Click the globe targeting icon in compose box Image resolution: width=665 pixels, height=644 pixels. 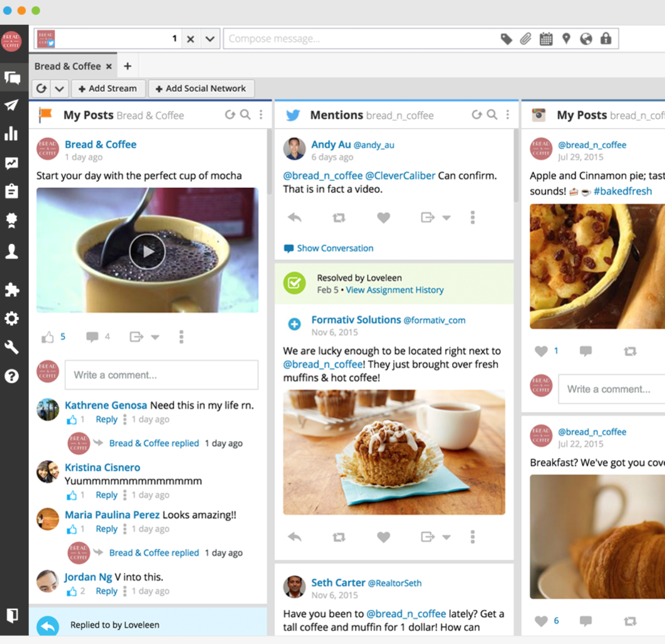[x=586, y=39]
